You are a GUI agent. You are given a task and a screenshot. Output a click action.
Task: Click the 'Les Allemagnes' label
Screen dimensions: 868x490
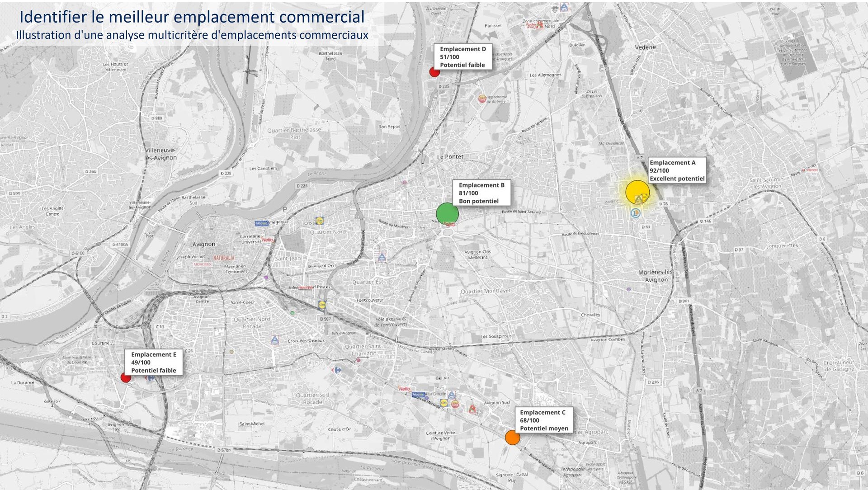click(x=546, y=75)
